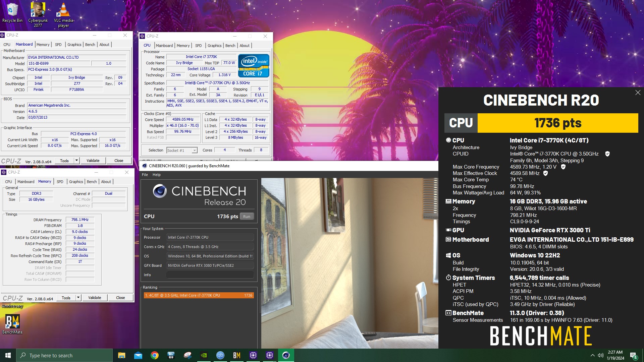Switch to Cinebench taskbar icon
This screenshot has width=644, height=362.
tap(286, 355)
